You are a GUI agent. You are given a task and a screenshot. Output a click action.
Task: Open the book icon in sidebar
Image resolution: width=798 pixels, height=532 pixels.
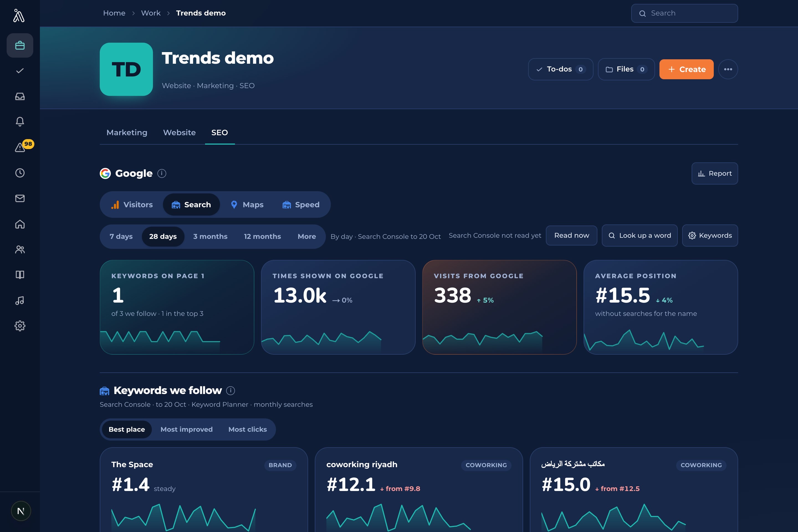[20, 275]
